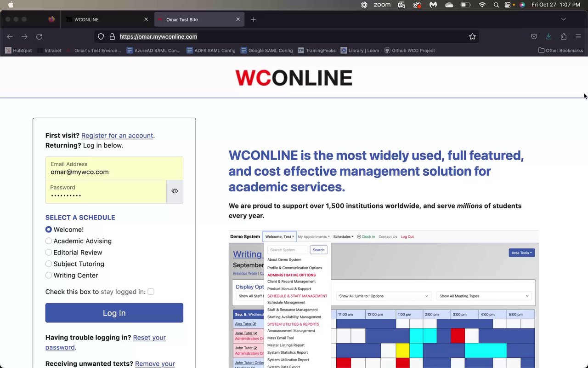Open the TrainingPeaks bookmark

pos(317,51)
